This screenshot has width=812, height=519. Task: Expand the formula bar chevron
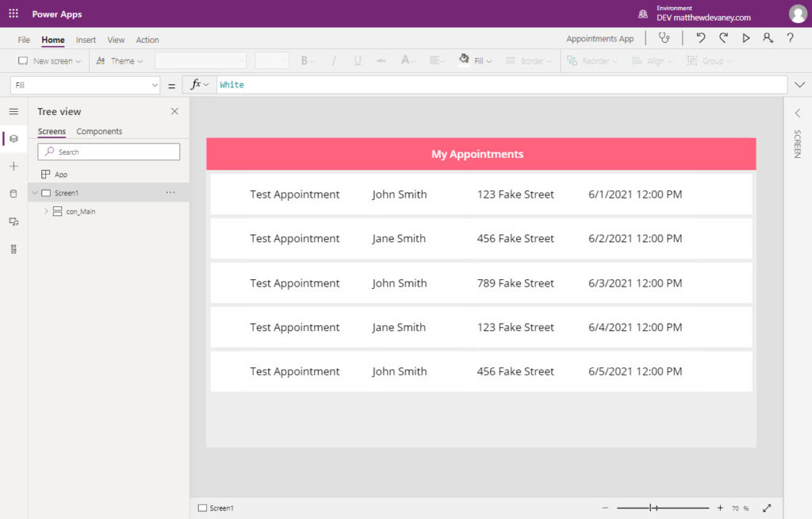799,84
